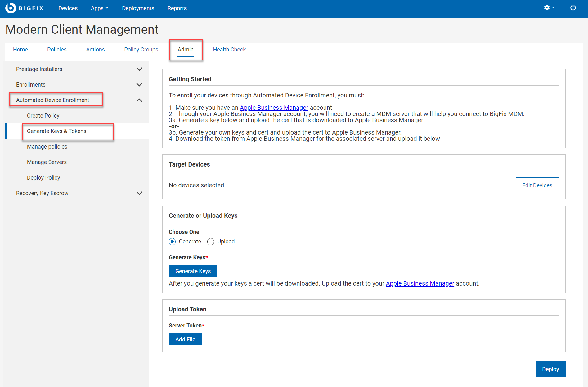Go to the Devices menu
The height and width of the screenshot is (387, 588).
tap(68, 8)
